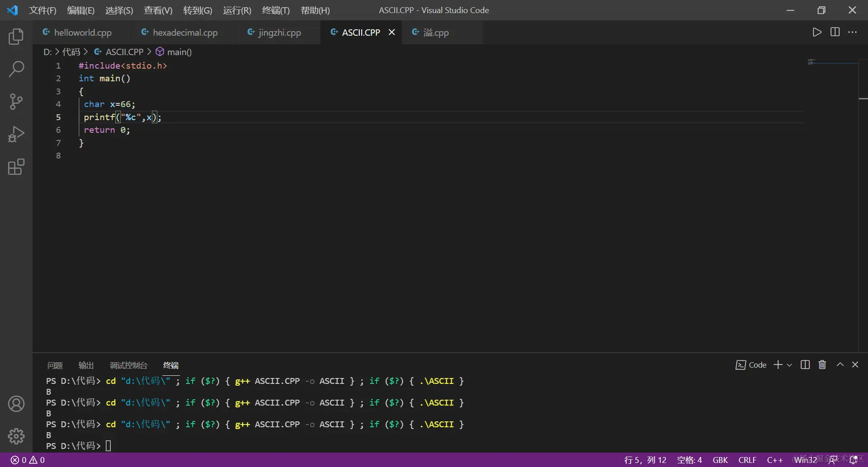Open the Extensions view
The height and width of the screenshot is (467, 868).
(x=16, y=167)
